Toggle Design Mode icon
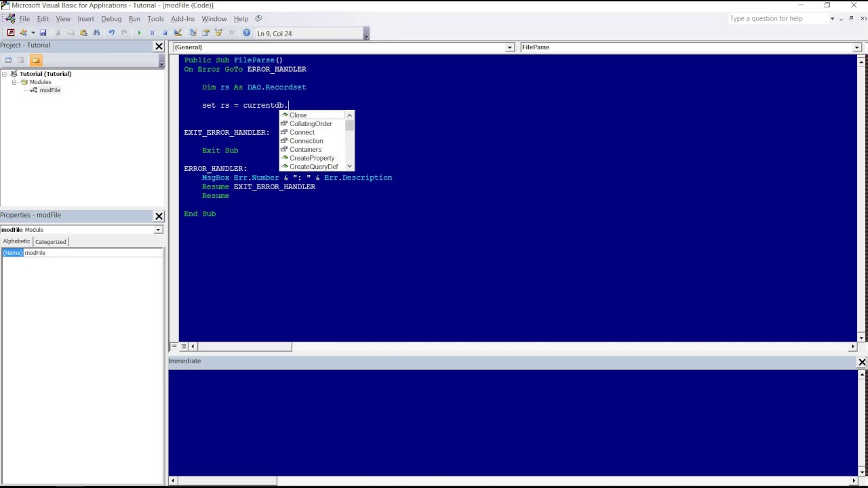 point(178,33)
